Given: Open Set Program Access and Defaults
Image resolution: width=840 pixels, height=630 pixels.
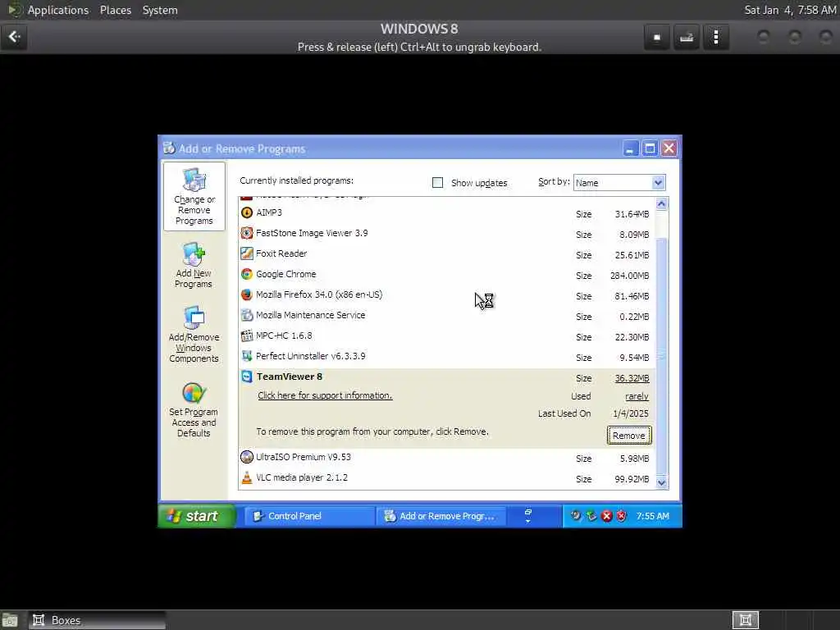Looking at the screenshot, I should [x=194, y=410].
